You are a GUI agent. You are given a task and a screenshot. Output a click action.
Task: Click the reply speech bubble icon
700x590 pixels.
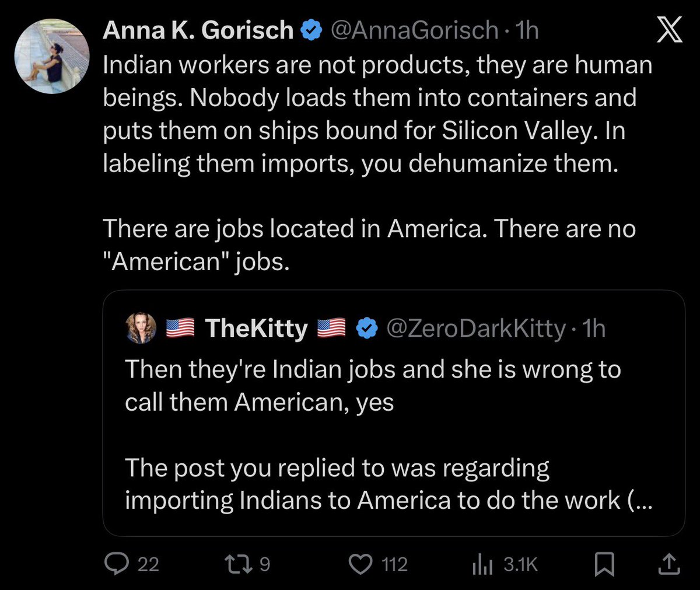(116, 564)
